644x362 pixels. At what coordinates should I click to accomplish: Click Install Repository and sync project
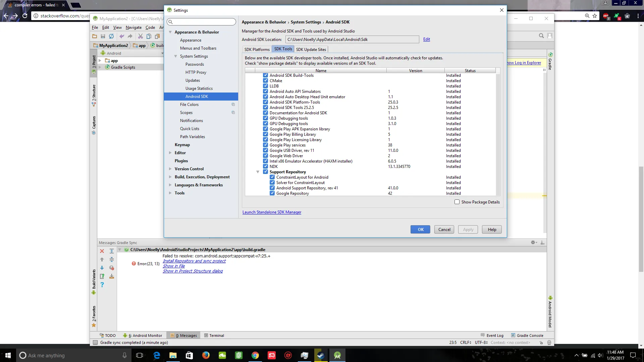(194, 261)
